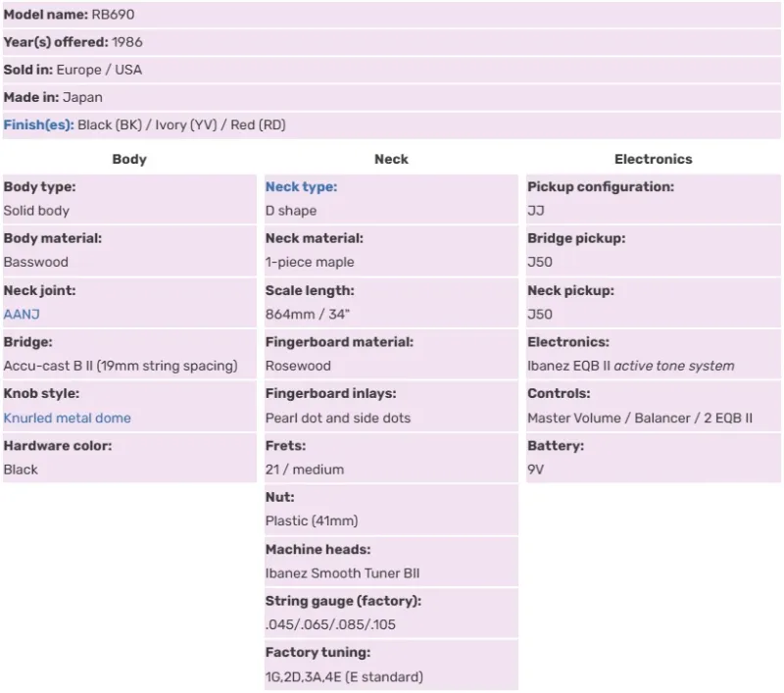Click 'Ibanez EQB II active tone system'

pos(631,366)
